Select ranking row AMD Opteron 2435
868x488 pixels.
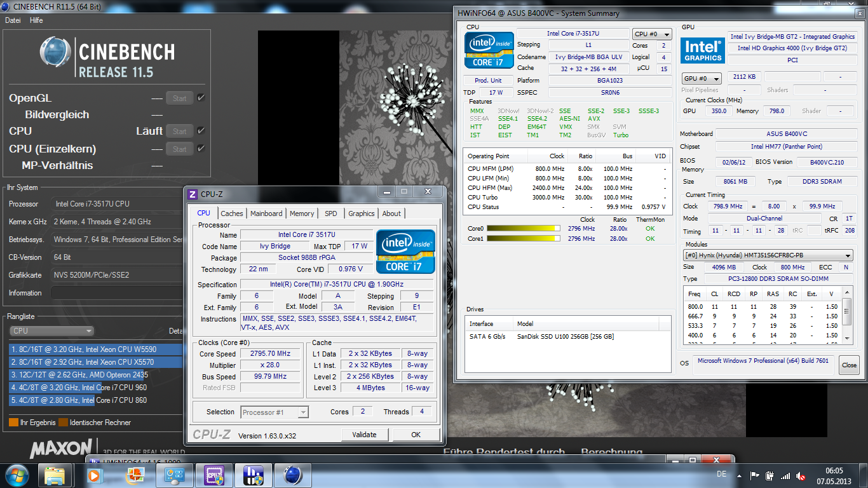coord(97,374)
